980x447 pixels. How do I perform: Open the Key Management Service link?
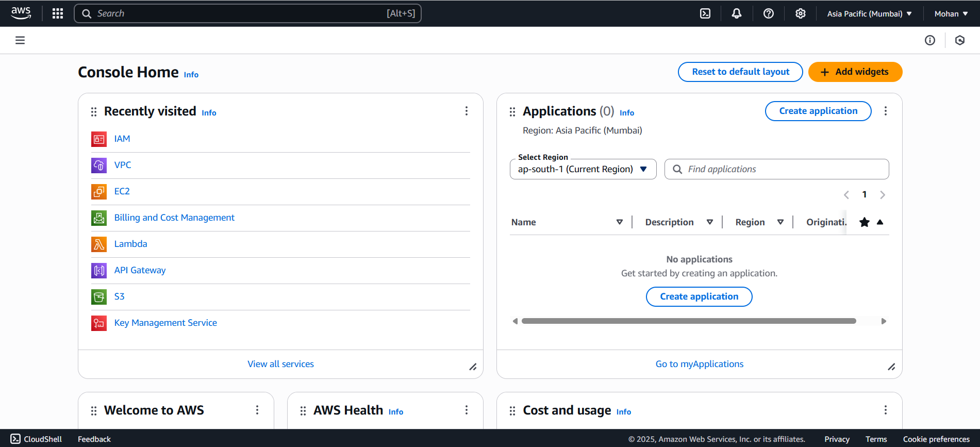coord(165,323)
